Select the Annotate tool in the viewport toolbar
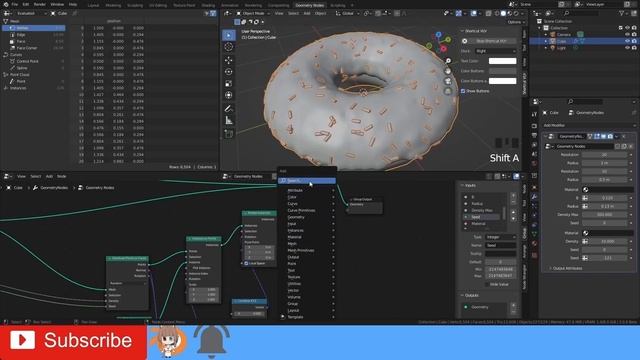This screenshot has height=360, width=640. pos(229,109)
